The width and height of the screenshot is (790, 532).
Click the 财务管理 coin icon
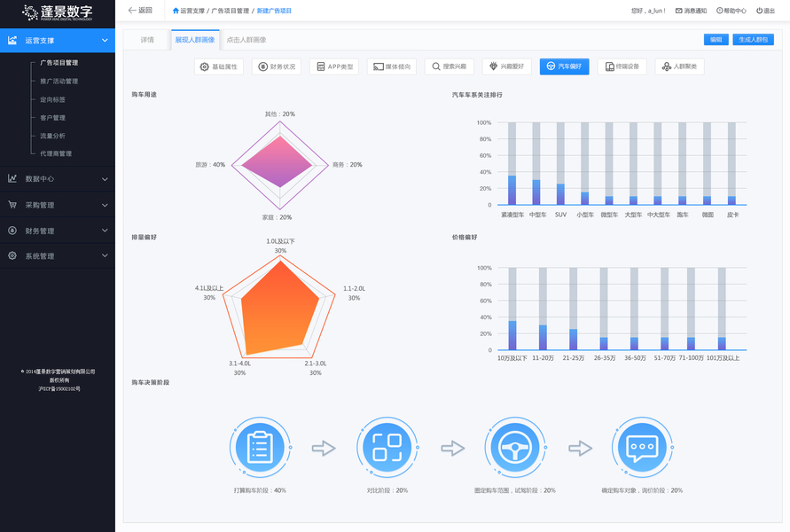coord(12,231)
